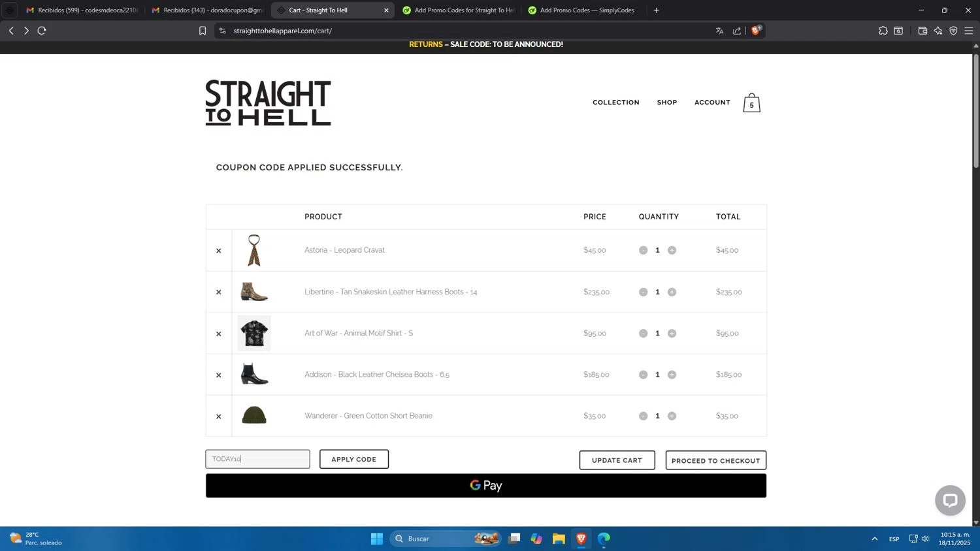Open the Account menu
Viewport: 980px width, 551px height.
point(712,102)
